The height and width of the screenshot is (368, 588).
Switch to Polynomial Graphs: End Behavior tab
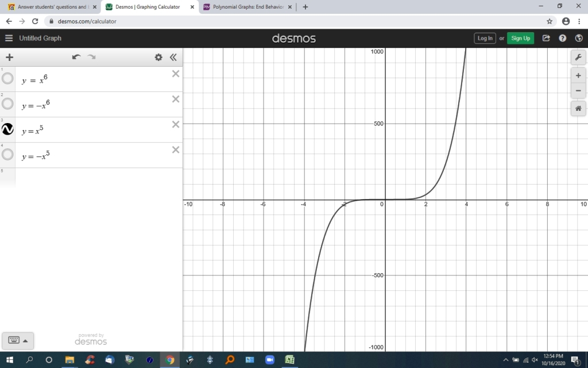[248, 7]
